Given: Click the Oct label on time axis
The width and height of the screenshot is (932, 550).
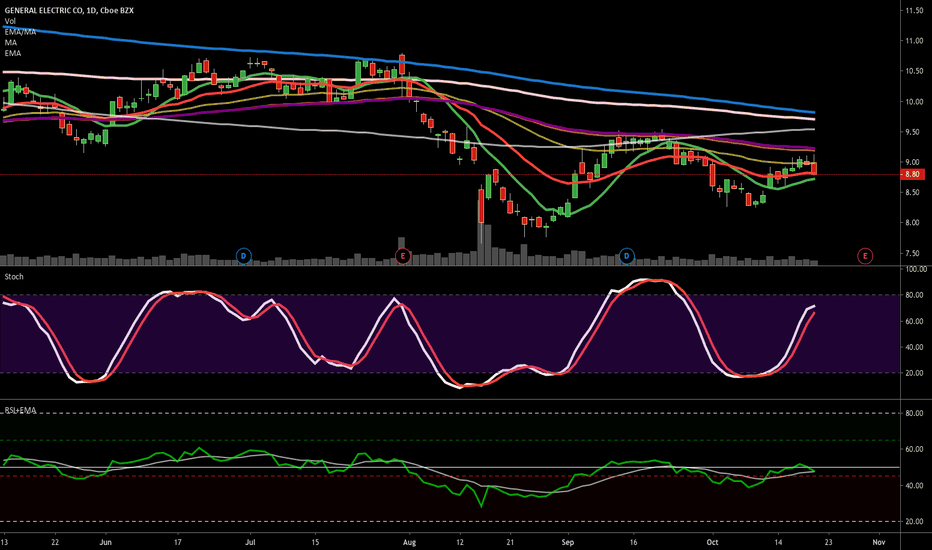Looking at the screenshot, I should 712,542.
